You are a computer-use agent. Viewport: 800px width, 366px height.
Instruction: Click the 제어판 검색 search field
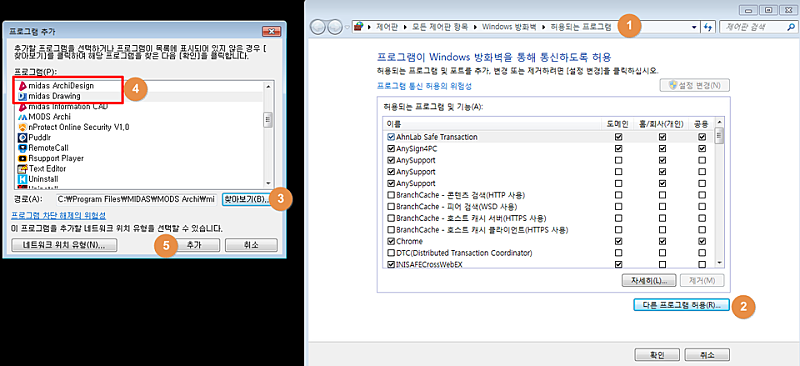(757, 27)
